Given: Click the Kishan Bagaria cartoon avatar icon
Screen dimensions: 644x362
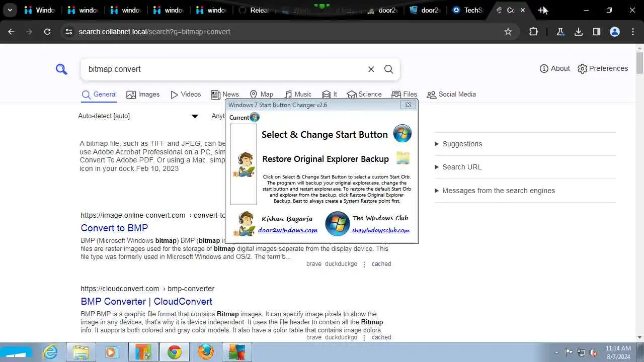Looking at the screenshot, I should tap(245, 224).
